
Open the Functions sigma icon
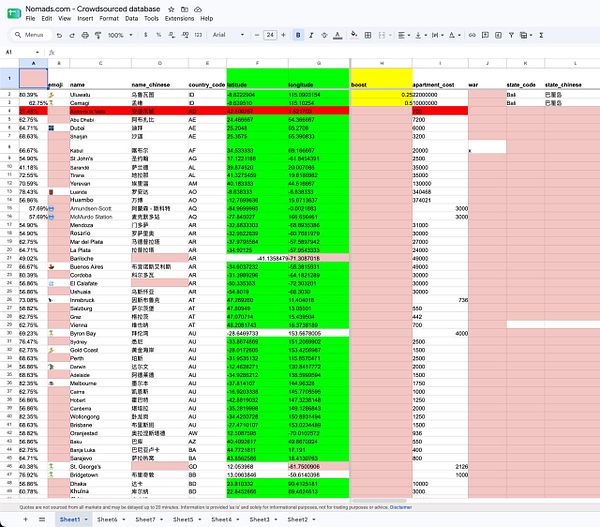tap(541, 35)
